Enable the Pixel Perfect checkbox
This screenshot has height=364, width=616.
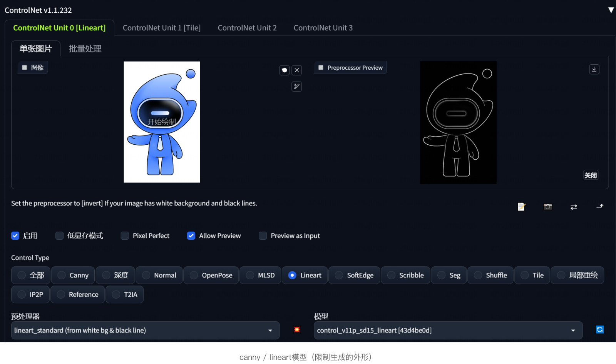tap(125, 235)
